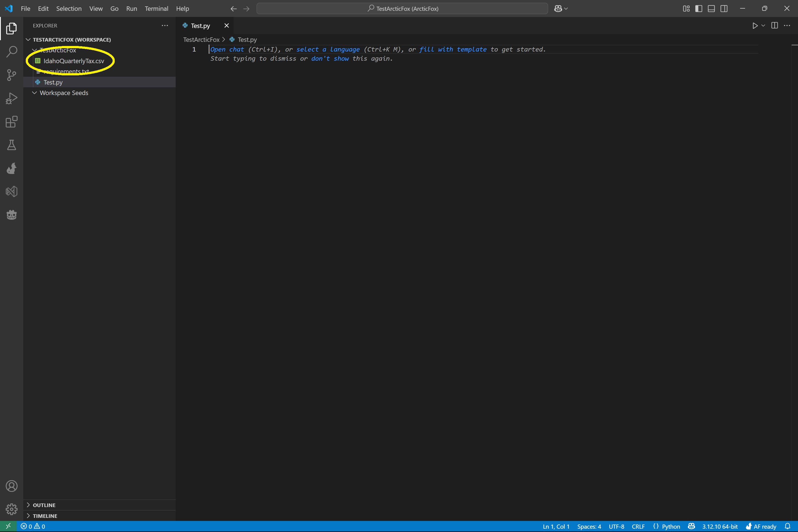The image size is (798, 532).
Task: Open the Terminal menu
Action: (156, 9)
